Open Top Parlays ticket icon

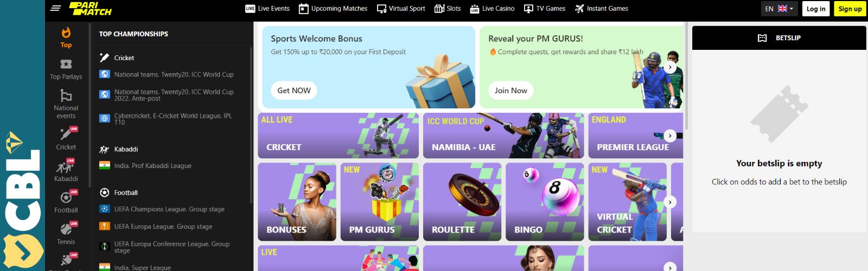click(x=66, y=64)
